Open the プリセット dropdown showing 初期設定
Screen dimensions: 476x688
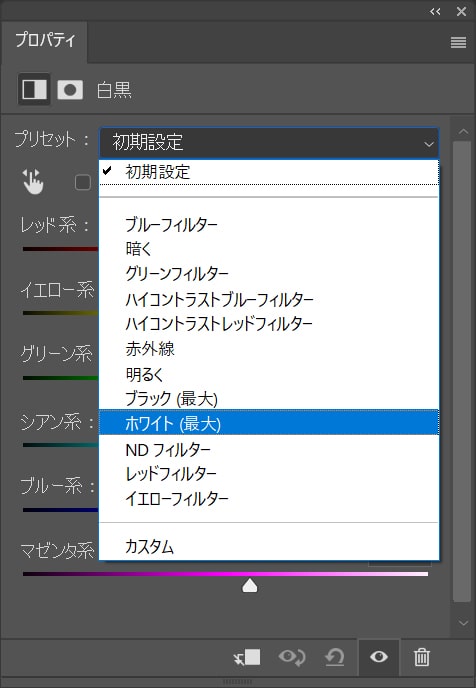coord(269,143)
